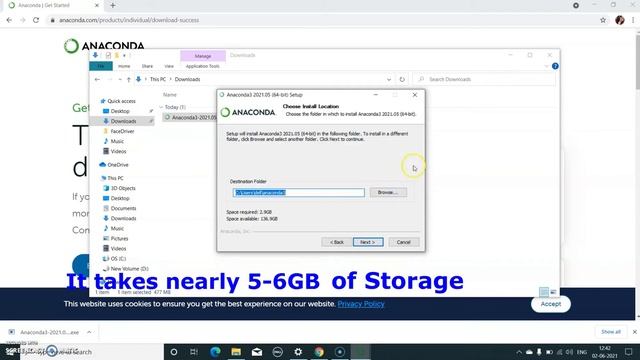
Task: Switch Explorer to large icons view
Action: [553, 292]
